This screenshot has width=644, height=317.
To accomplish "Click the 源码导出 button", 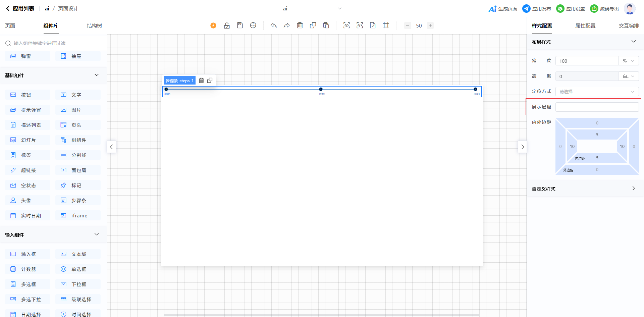I will 604,9.
